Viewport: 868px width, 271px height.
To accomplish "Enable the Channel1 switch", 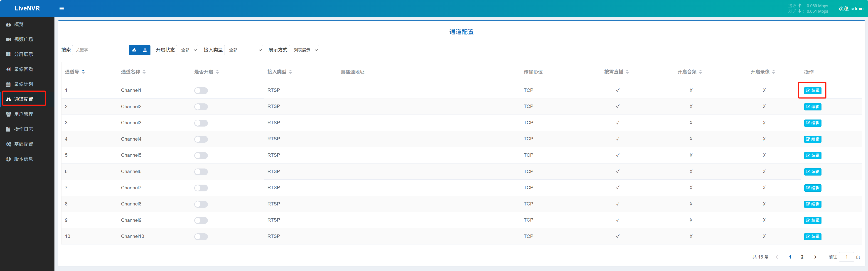I will pyautogui.click(x=201, y=90).
